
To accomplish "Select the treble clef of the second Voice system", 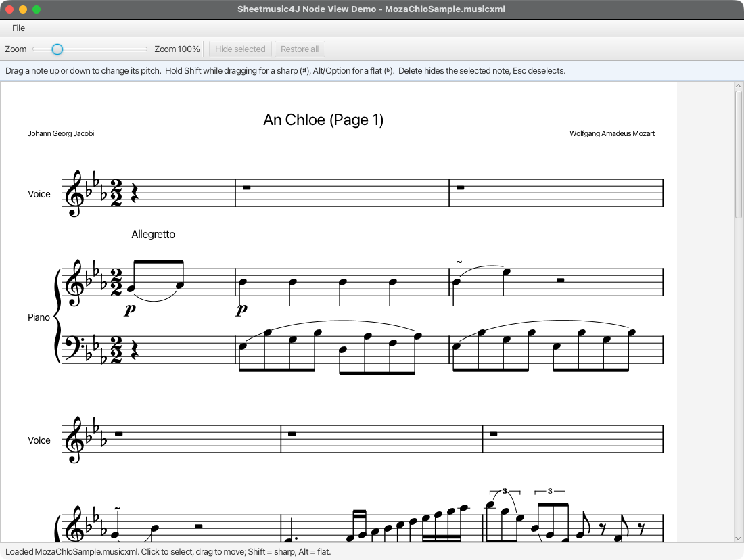I will pyautogui.click(x=74, y=440).
